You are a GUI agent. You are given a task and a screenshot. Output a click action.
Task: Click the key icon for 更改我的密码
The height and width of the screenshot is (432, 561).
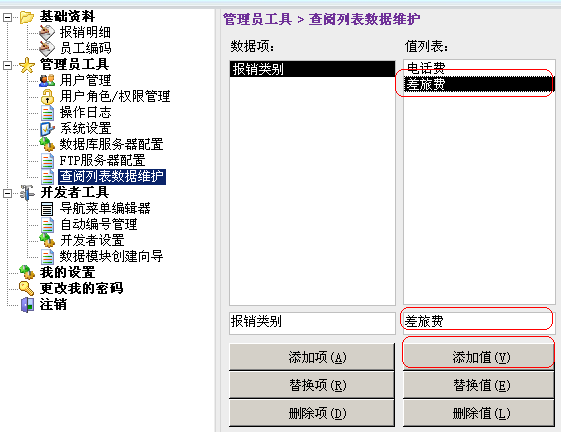[27, 288]
